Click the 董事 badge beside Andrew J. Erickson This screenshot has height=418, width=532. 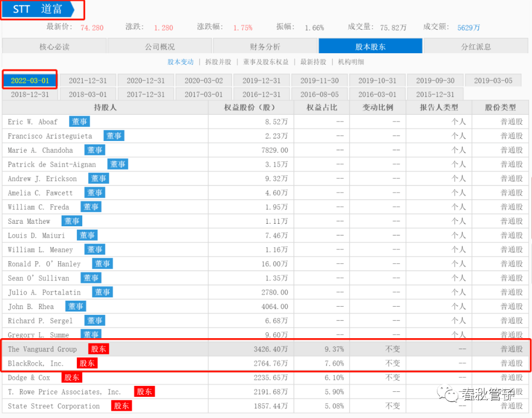click(99, 178)
